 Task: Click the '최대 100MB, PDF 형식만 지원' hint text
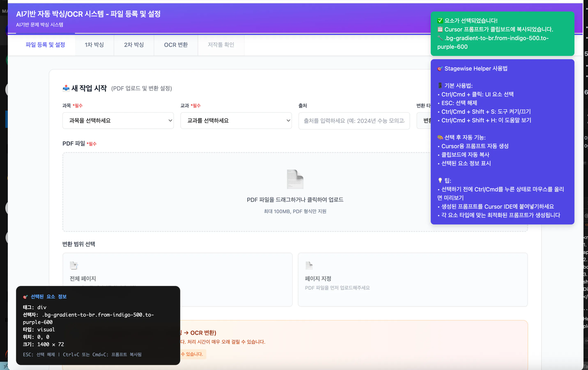point(295,211)
